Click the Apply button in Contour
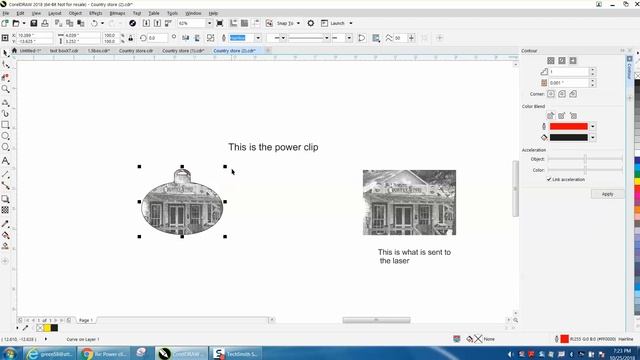Viewport: 640px width, 360px height. click(x=607, y=194)
